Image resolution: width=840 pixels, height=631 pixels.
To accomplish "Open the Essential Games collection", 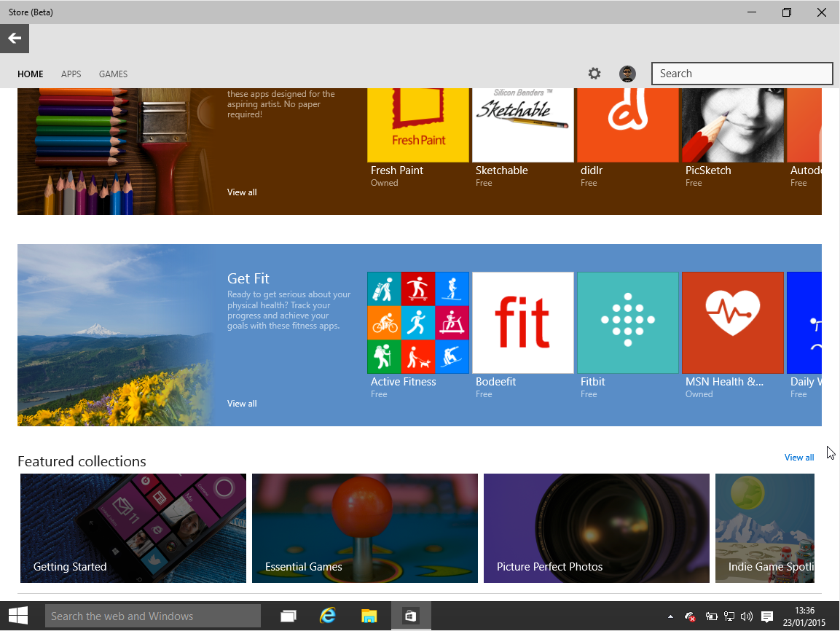I will pos(364,528).
